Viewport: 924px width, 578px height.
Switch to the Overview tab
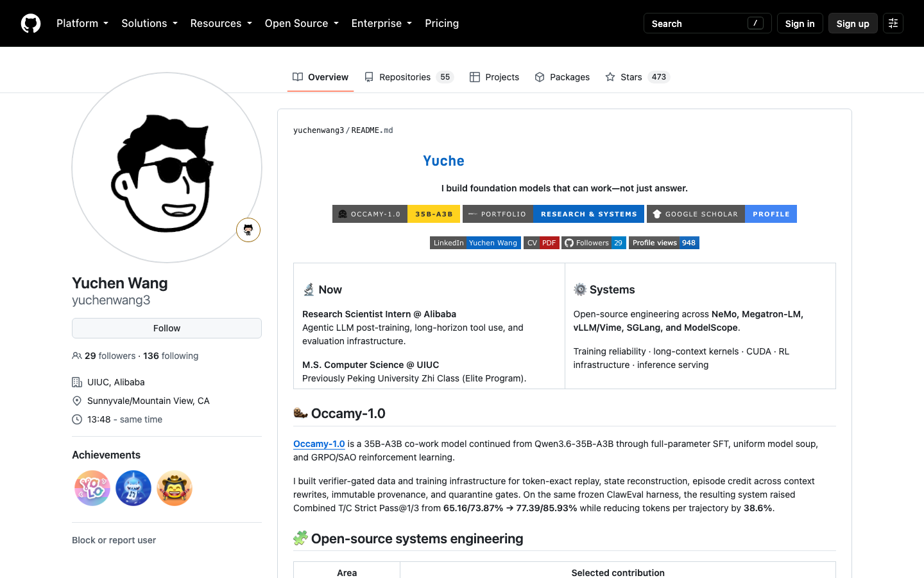pyautogui.click(x=320, y=77)
